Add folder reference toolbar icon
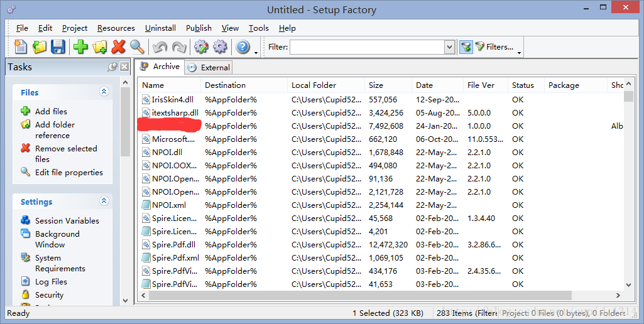Viewport: 644px width, 324px height. (x=100, y=47)
